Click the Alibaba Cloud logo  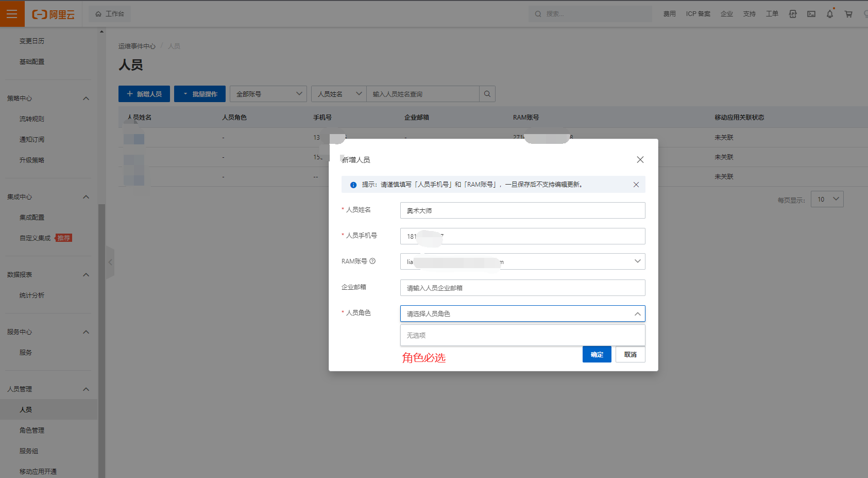pyautogui.click(x=54, y=14)
